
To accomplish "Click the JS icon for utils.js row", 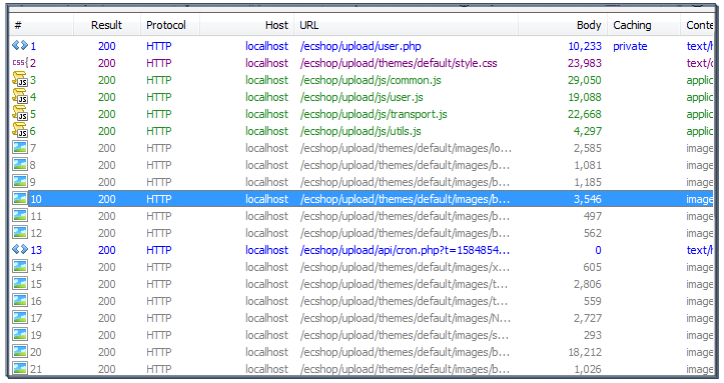I will click(x=20, y=131).
